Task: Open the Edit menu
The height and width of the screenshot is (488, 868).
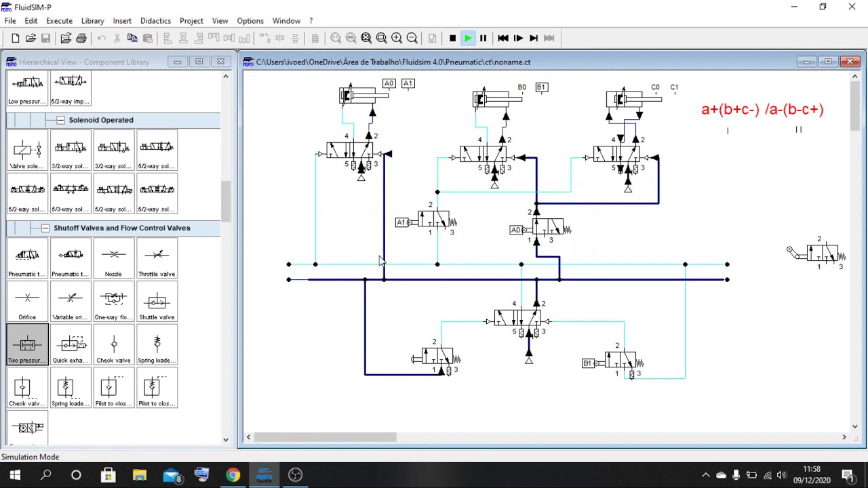Action: 31,21
